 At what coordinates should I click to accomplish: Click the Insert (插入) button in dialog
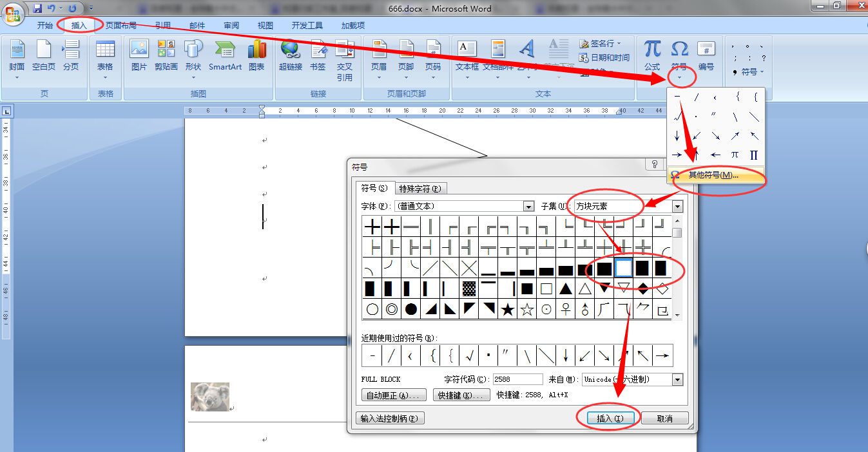point(610,419)
